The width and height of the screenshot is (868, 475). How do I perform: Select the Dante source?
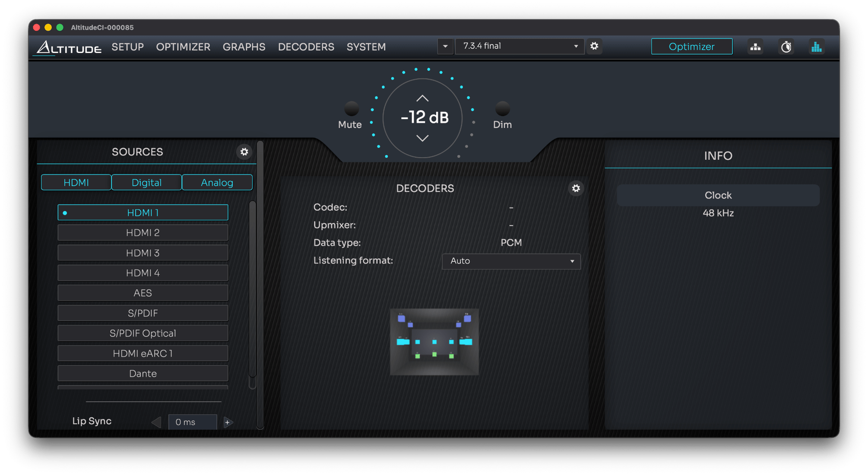tap(143, 374)
